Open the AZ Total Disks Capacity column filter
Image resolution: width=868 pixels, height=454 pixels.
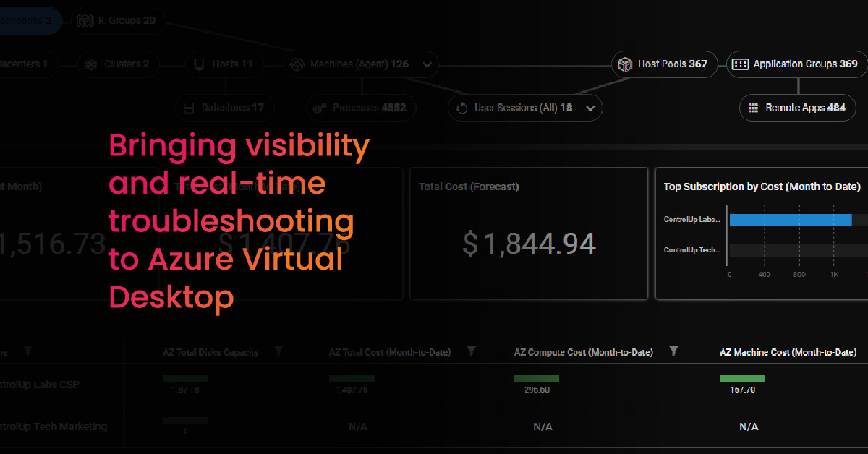pyautogui.click(x=278, y=351)
